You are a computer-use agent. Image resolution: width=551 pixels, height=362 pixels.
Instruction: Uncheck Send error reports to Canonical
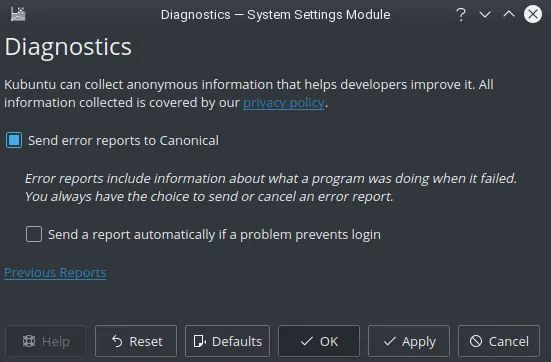14,140
